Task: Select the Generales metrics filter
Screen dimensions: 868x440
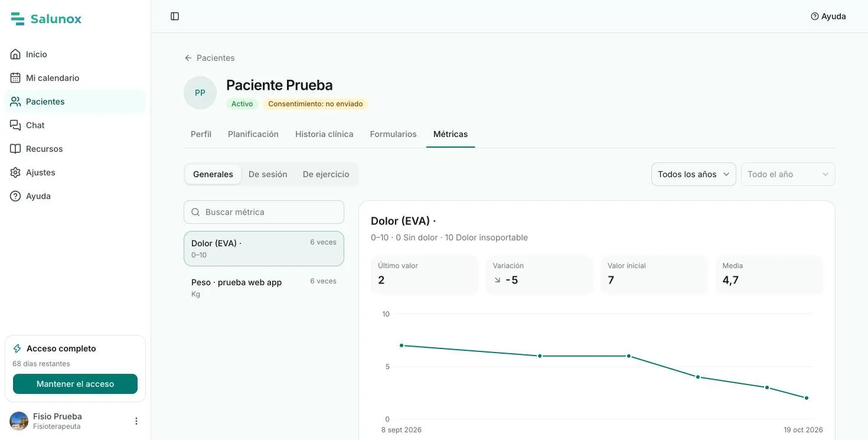Action: click(213, 174)
